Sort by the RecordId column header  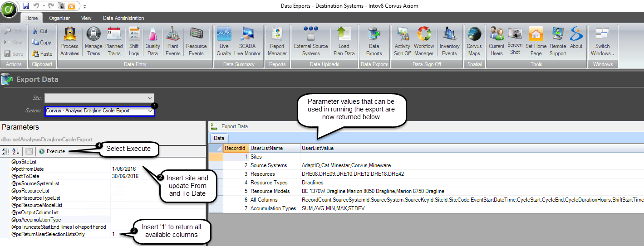[235, 148]
